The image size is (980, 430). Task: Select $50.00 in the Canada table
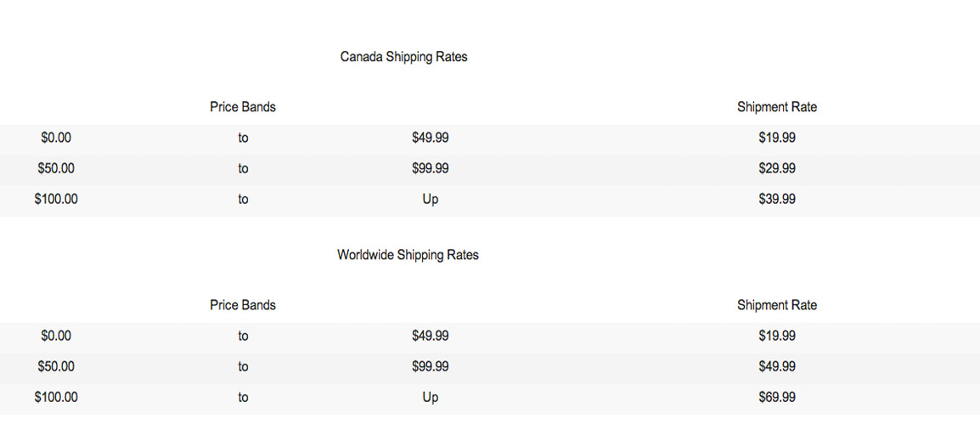[56, 168]
